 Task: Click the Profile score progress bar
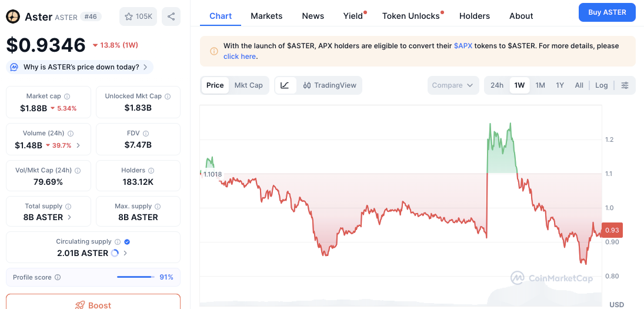point(136,277)
